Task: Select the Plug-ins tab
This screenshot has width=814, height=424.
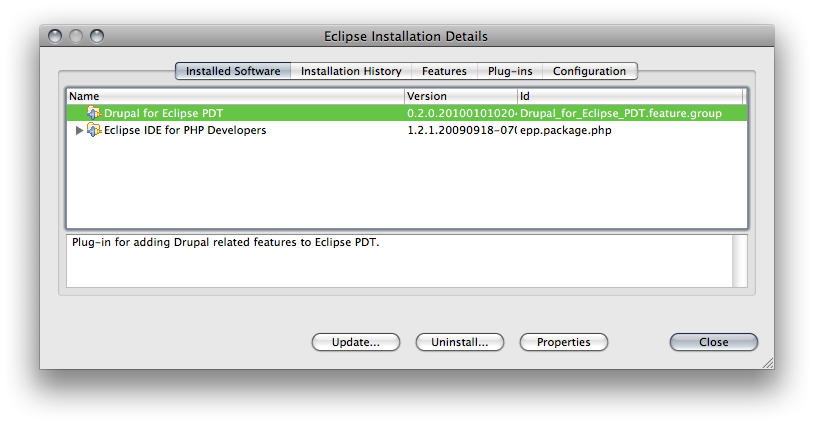Action: 510,71
